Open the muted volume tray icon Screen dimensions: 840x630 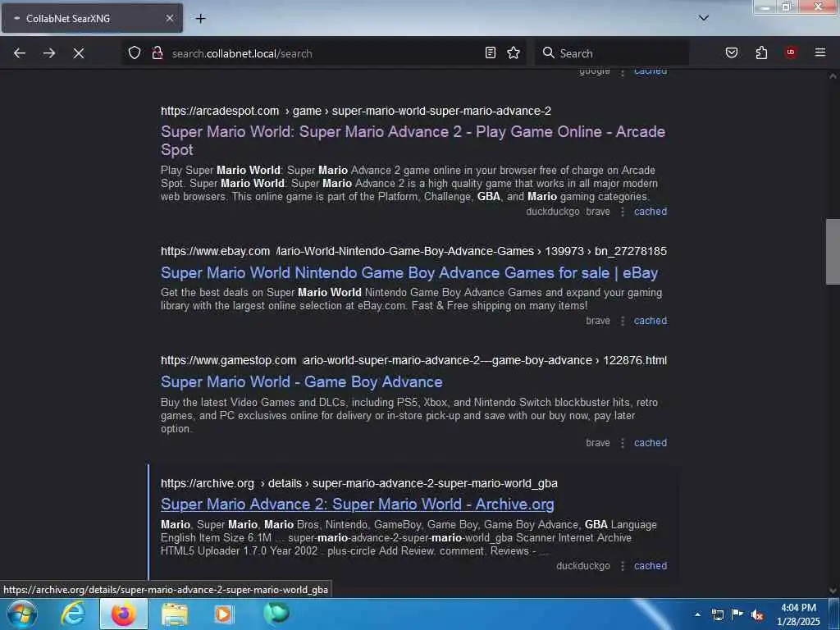[757, 614]
